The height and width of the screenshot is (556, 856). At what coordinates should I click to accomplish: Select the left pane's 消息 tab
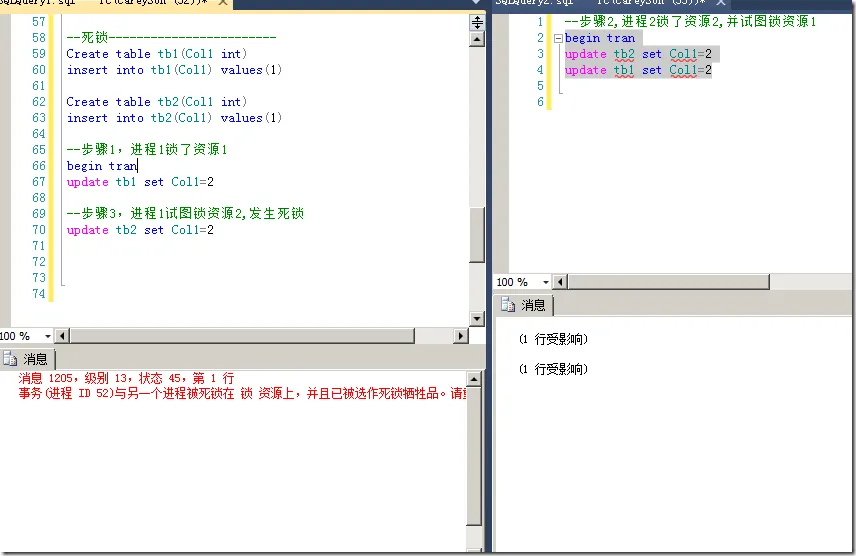(x=30, y=360)
